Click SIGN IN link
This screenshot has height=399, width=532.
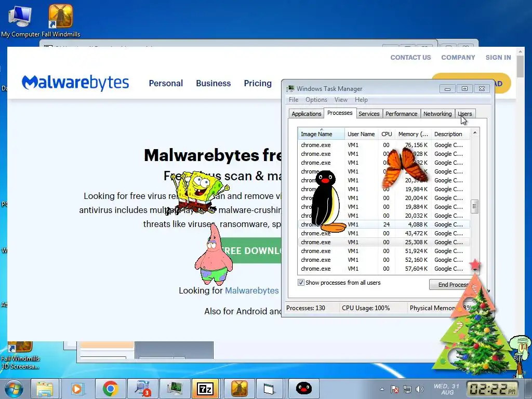click(x=498, y=57)
